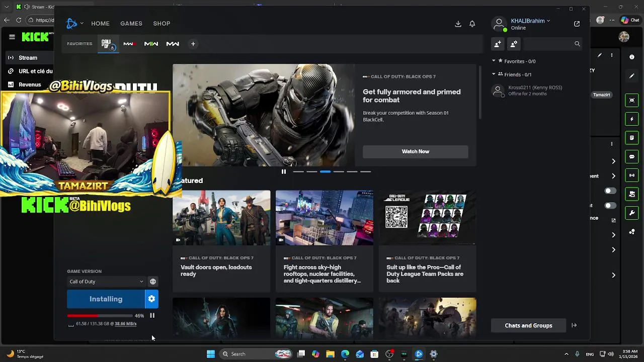Select the highlighted third carousel indicator
This screenshot has width=644, height=362.
(x=325, y=172)
